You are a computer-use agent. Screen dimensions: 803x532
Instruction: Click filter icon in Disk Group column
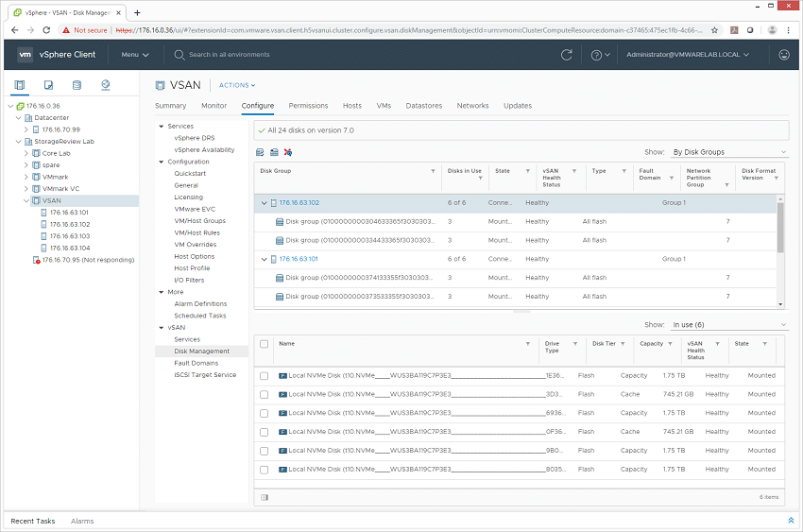(x=433, y=171)
